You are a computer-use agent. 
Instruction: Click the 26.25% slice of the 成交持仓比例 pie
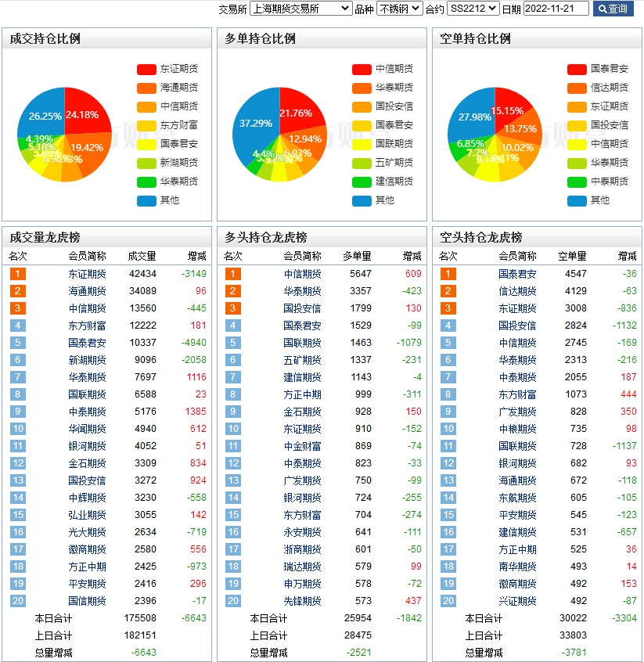coord(44,115)
